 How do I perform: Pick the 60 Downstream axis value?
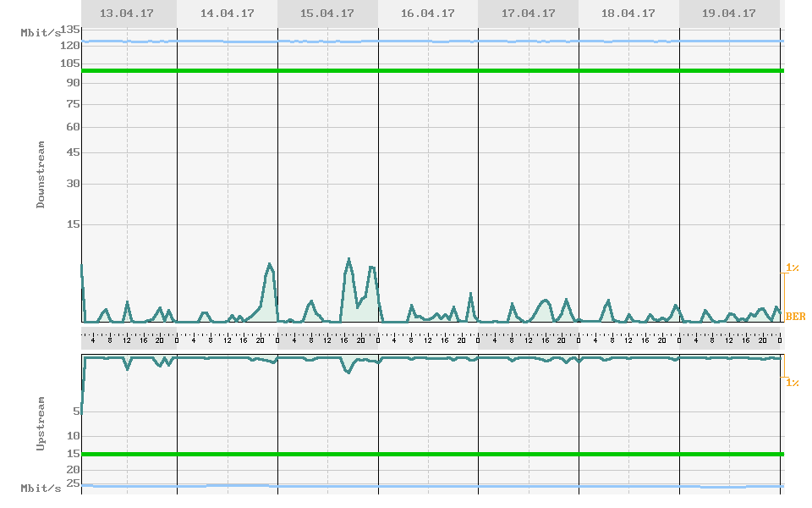tap(74, 127)
